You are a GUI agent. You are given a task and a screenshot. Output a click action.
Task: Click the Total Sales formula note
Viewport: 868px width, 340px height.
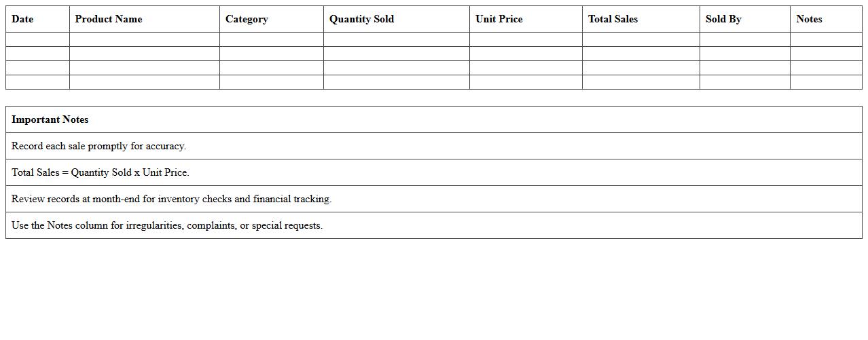tap(101, 172)
